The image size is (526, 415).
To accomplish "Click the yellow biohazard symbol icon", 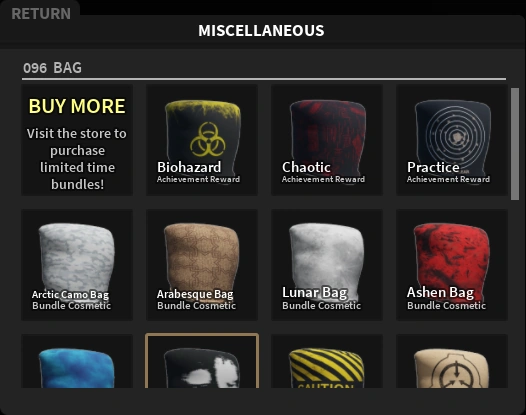I will pos(208,139).
